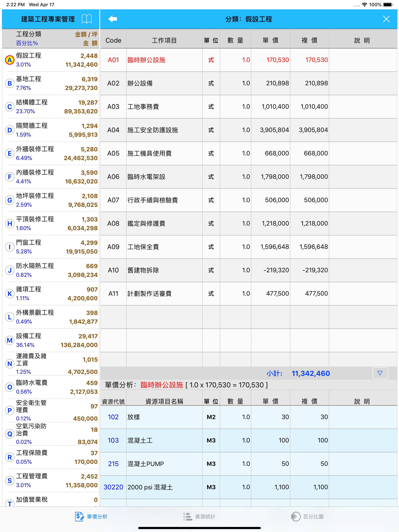Select category C circle icon
Image resolution: width=399 pixels, height=532 pixels.
[x=10, y=107]
